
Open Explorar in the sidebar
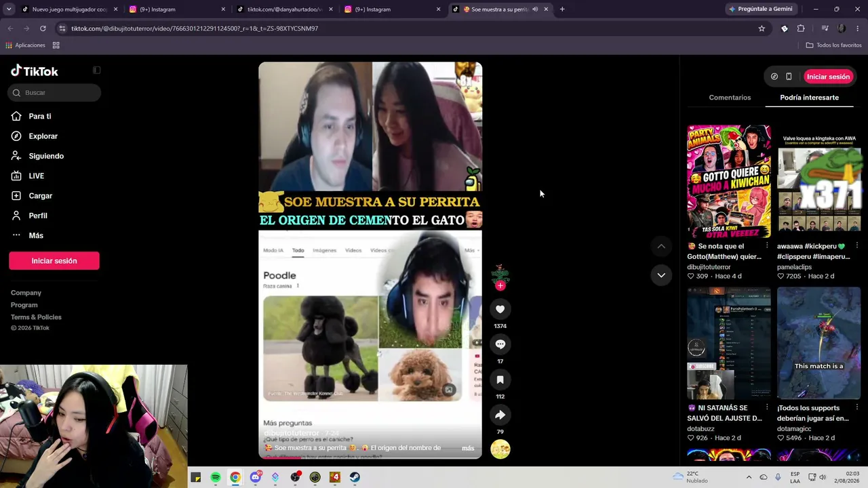point(43,136)
